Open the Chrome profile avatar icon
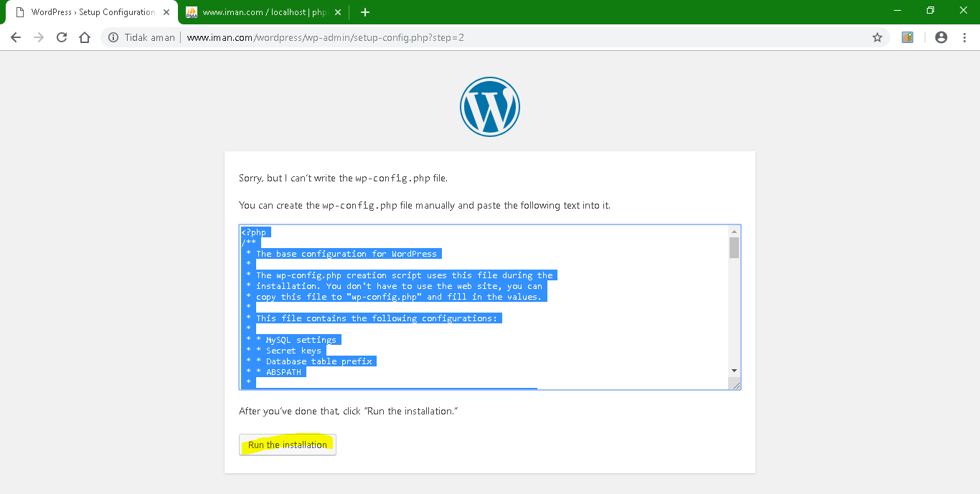980x494 pixels. 941,37
